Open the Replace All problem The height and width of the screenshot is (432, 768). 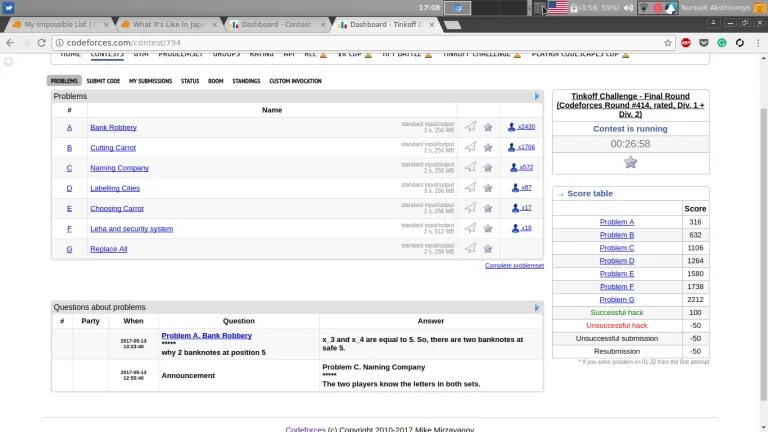pos(109,249)
